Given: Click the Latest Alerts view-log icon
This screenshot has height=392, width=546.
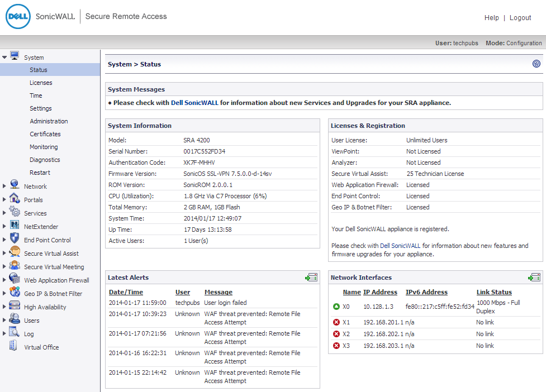Looking at the screenshot, I should 311,277.
